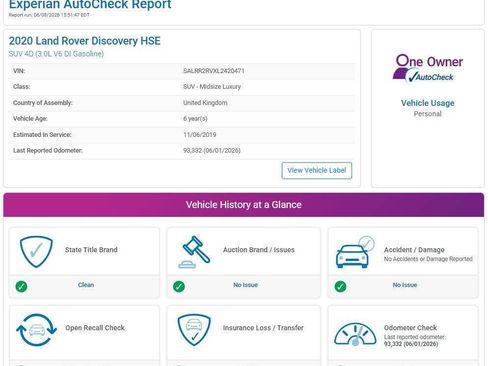Click the Auction Brand / Issues label
The height and width of the screenshot is (366, 488).
(x=259, y=250)
